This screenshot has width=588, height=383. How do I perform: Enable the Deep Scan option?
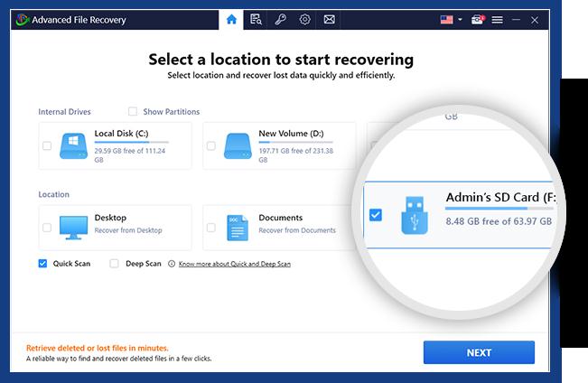pos(114,264)
